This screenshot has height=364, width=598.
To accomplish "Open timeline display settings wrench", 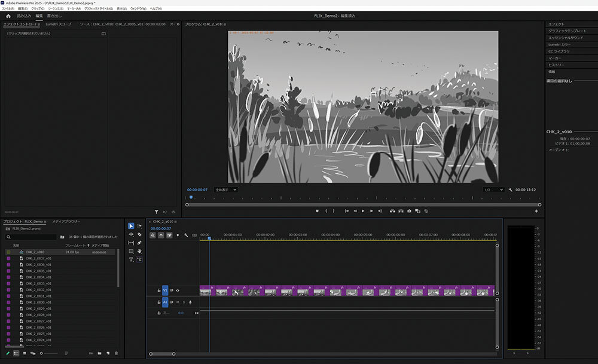I will [186, 235].
